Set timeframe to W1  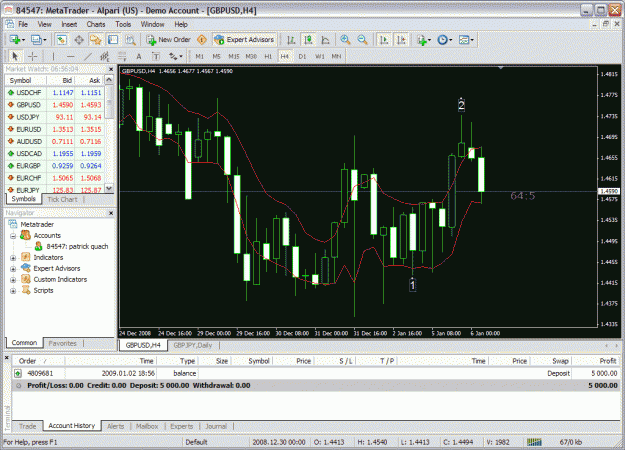click(x=319, y=56)
